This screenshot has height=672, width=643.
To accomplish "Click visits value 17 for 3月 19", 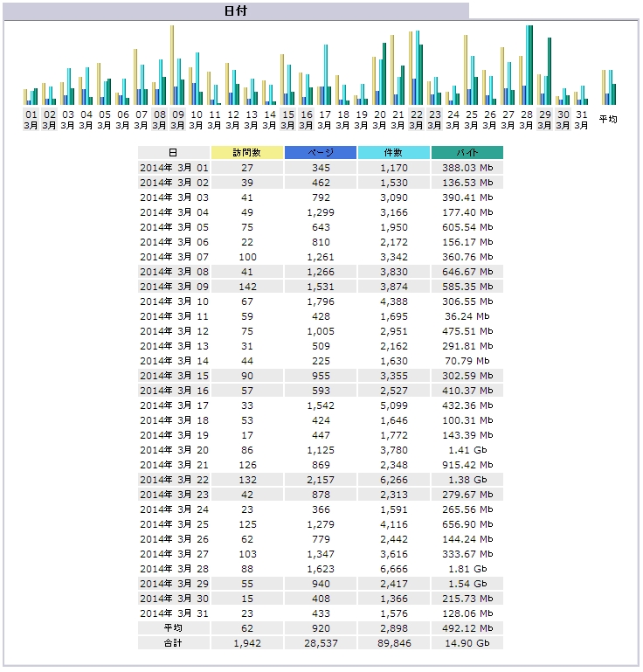I will pos(247,435).
